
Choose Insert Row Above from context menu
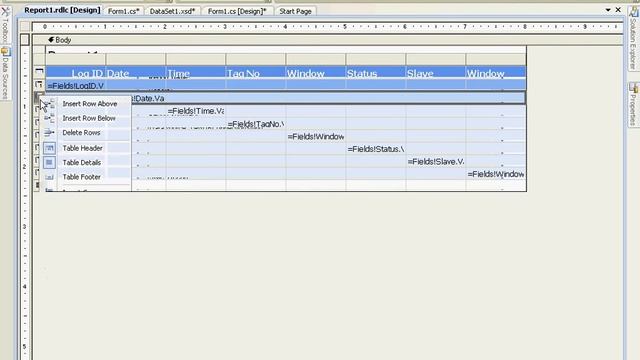pos(90,104)
